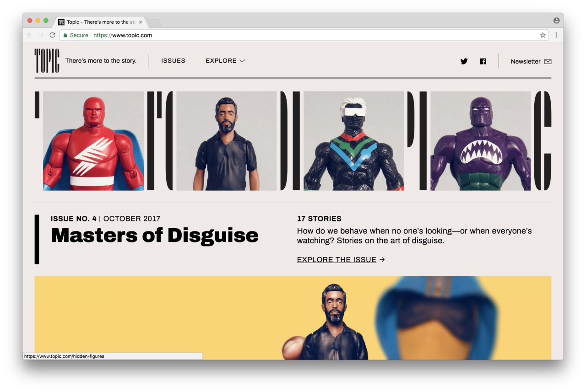Click the chevron next to EXPLORE
Screen dimensions: 586x392
click(x=242, y=61)
